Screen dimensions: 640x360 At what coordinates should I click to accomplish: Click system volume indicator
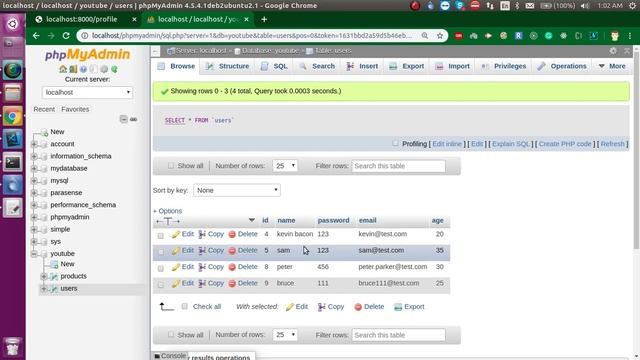click(x=585, y=6)
